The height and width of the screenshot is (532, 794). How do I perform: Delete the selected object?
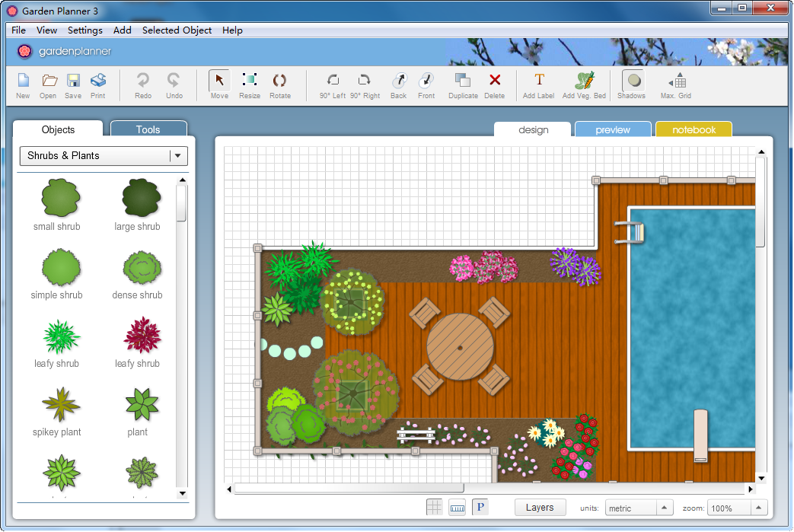coord(494,84)
